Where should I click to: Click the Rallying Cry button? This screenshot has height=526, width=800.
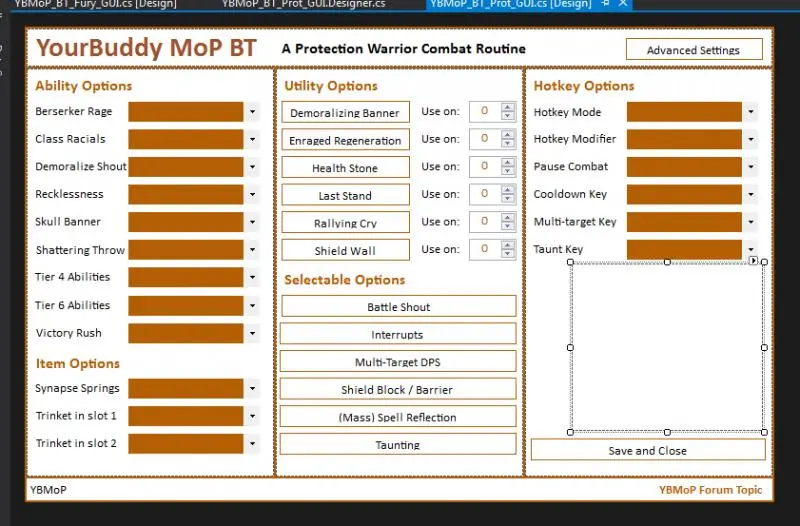[x=345, y=222]
